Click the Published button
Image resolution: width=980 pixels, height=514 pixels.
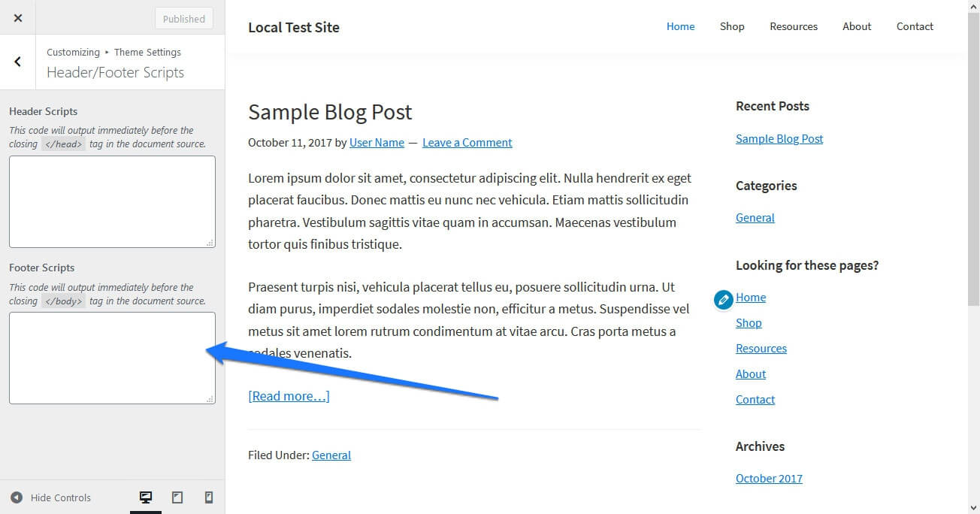pyautogui.click(x=184, y=19)
